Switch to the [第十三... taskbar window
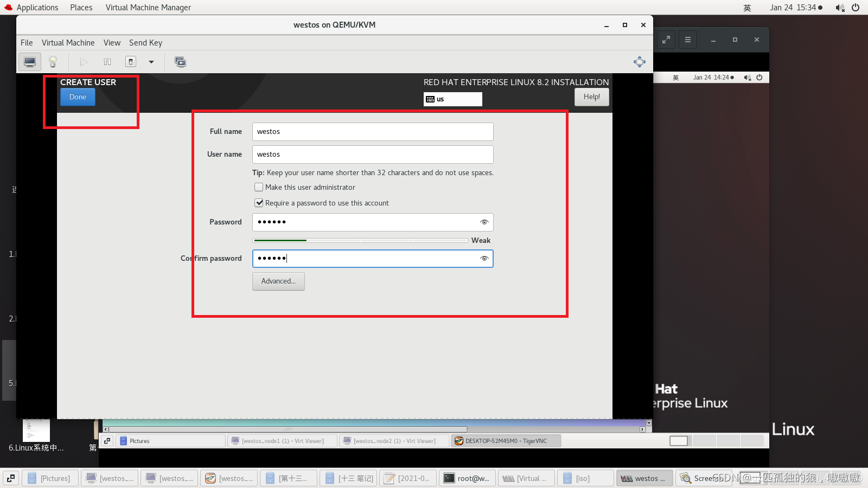This screenshot has height=488, width=868. [289, 478]
